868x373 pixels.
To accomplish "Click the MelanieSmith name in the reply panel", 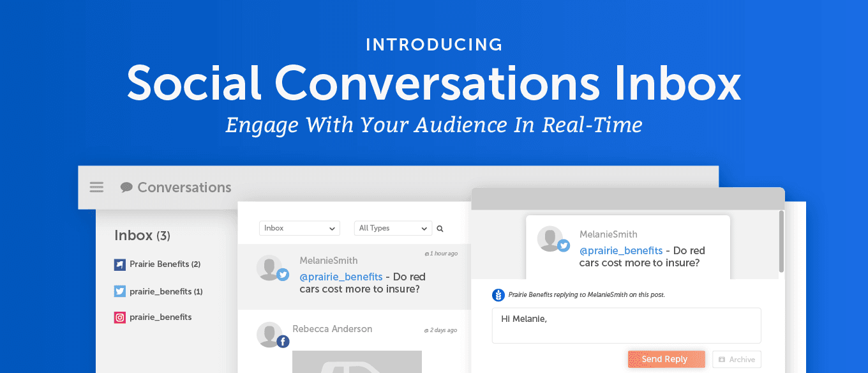I will [x=608, y=234].
